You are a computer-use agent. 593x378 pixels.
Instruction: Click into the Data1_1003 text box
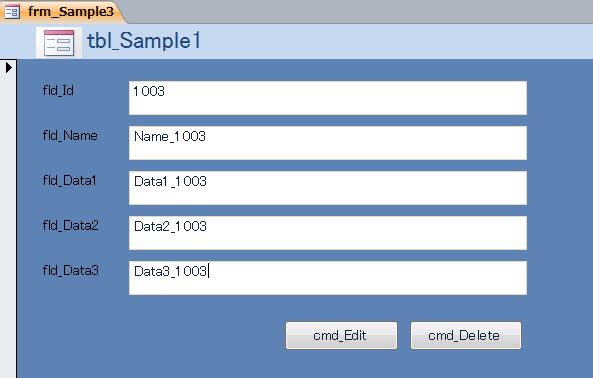[328, 188]
